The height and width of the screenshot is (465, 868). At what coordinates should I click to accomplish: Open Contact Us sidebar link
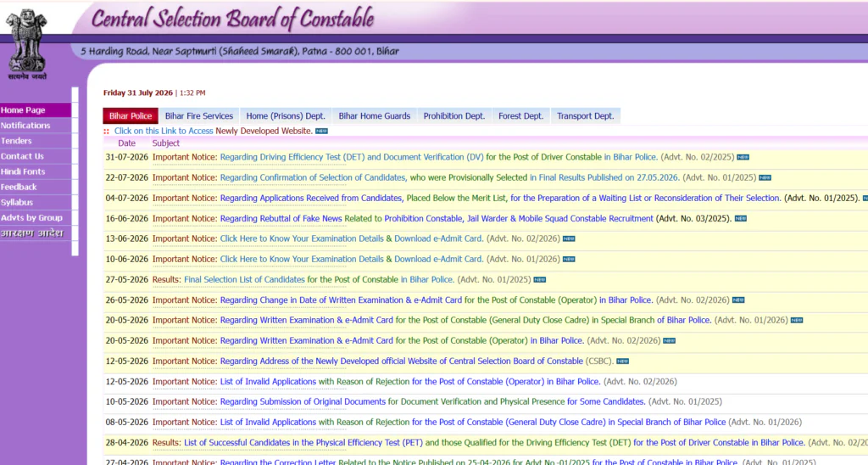pyautogui.click(x=36, y=156)
